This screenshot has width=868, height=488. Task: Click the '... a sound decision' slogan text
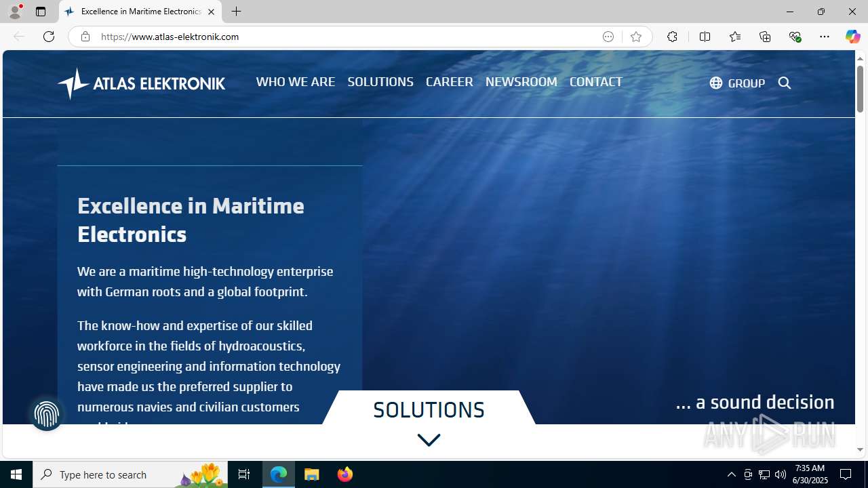click(x=755, y=402)
